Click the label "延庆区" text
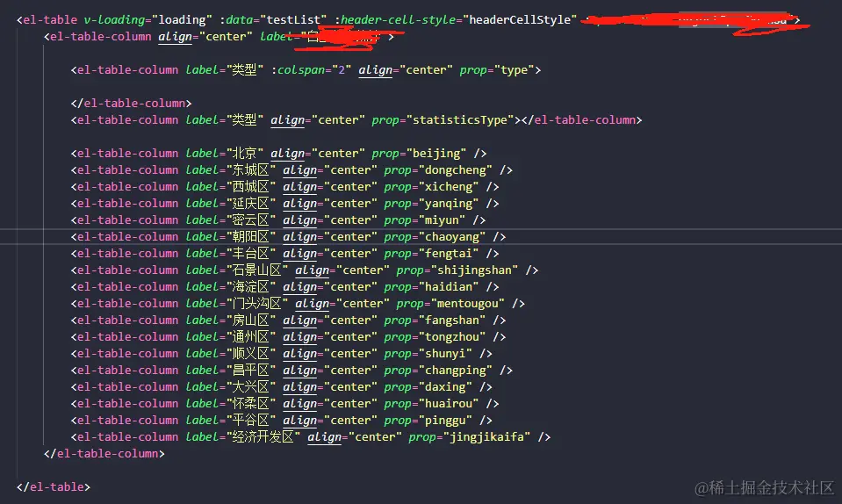842x504 pixels. [251, 203]
